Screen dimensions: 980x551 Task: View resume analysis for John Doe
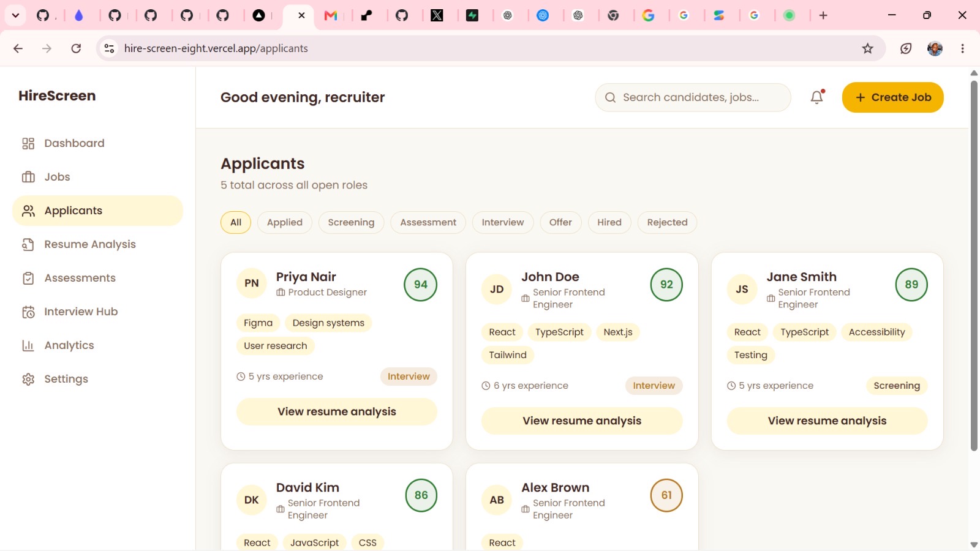pos(582,421)
